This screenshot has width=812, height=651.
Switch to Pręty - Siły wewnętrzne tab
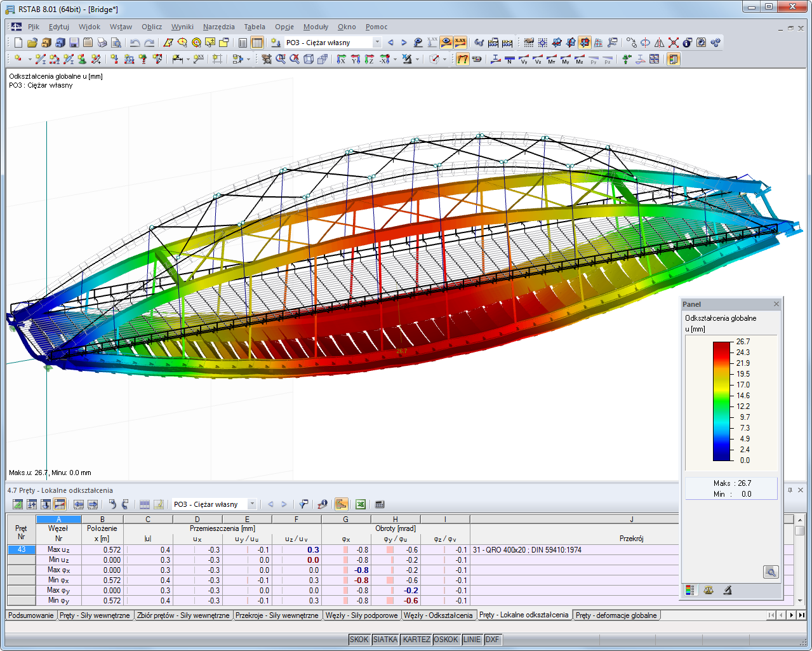tap(95, 615)
